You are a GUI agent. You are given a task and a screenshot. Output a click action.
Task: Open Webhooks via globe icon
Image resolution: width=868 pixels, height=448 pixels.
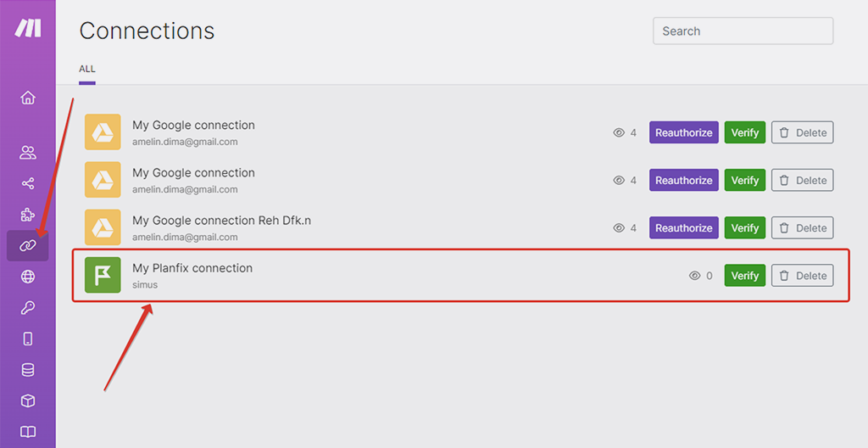[28, 276]
